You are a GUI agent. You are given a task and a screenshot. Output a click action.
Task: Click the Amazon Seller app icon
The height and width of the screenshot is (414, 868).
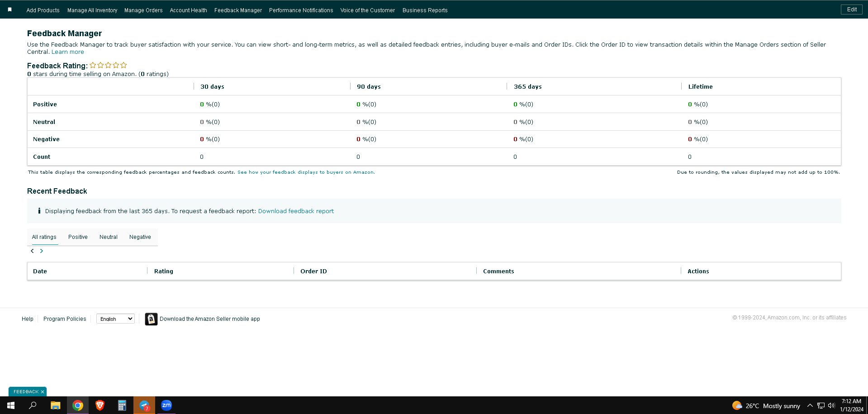[151, 319]
